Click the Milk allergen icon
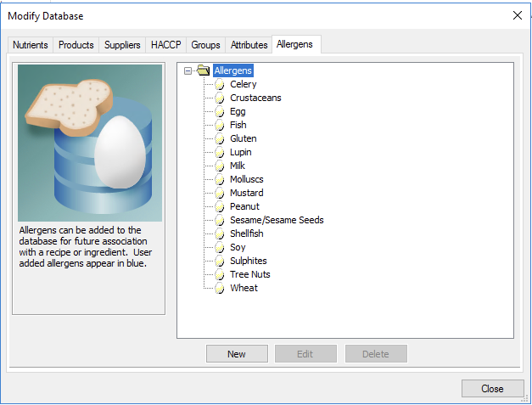 (x=220, y=166)
